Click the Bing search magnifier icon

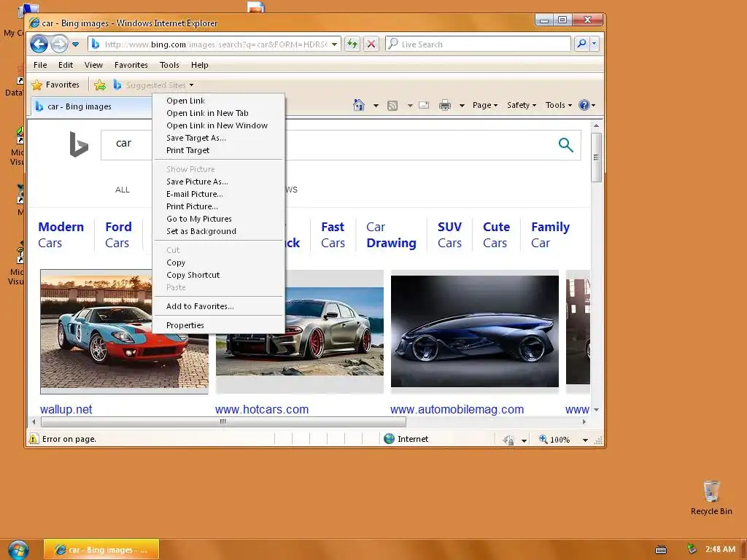pos(565,145)
